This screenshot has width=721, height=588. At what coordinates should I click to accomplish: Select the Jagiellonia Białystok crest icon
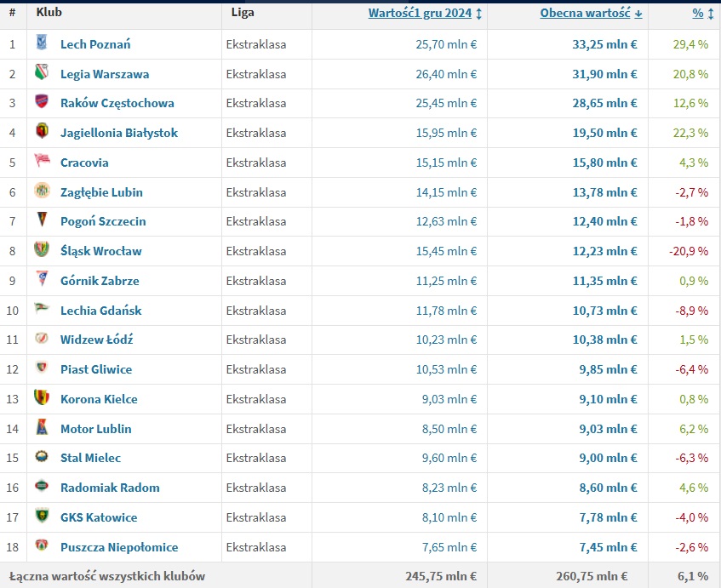pyautogui.click(x=42, y=132)
